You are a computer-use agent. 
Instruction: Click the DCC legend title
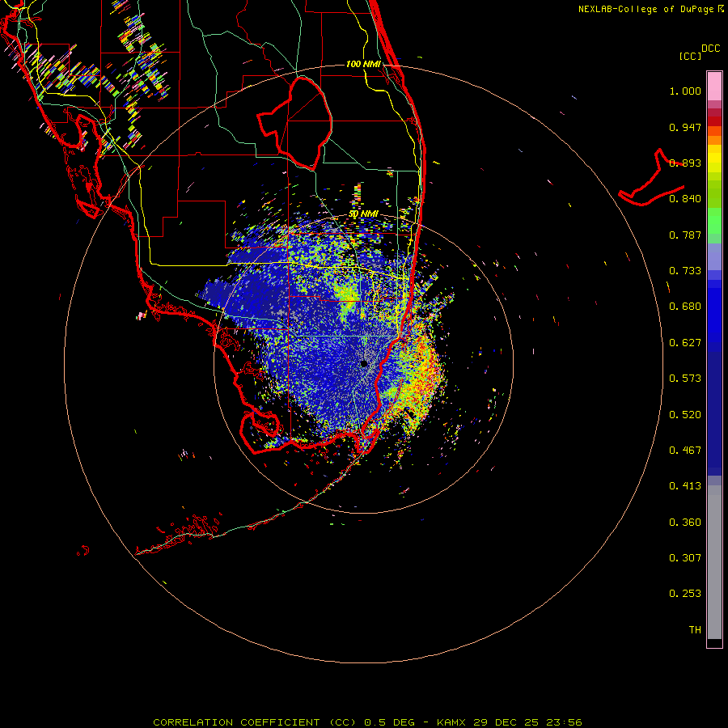click(x=710, y=49)
